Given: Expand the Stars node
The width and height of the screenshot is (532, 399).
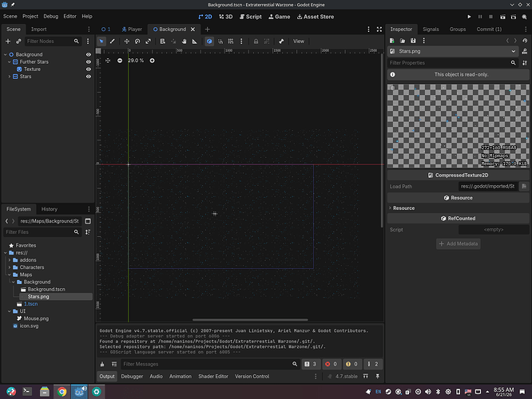Looking at the screenshot, I should [x=10, y=77].
